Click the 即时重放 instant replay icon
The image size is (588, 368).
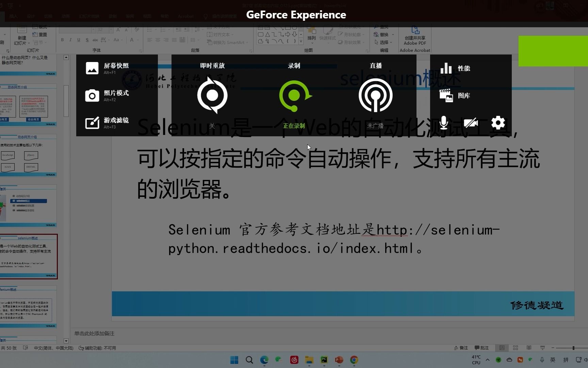pos(212,95)
